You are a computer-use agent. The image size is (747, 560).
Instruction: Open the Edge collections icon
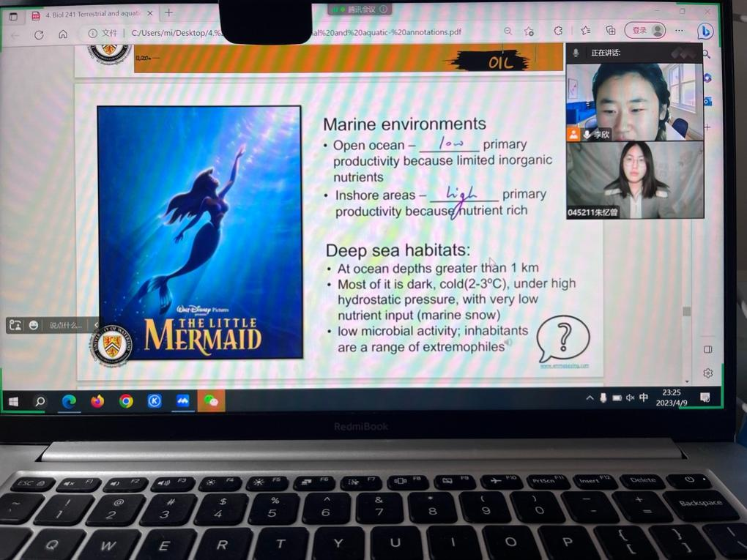pos(610,31)
